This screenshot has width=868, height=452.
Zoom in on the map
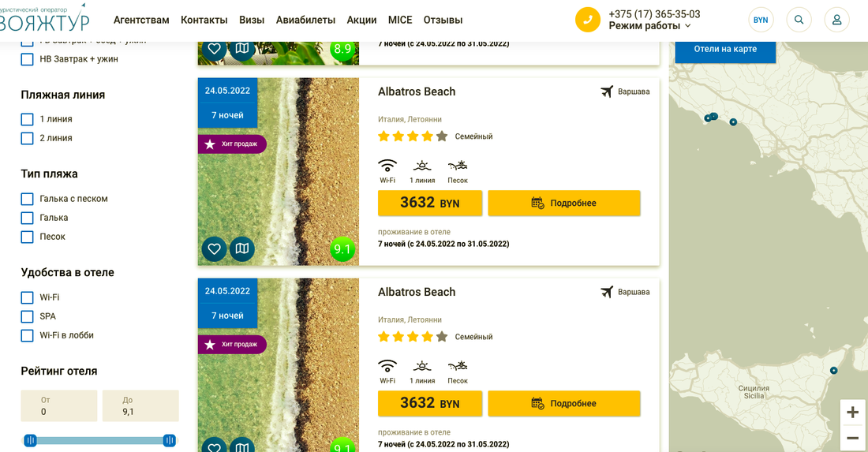point(852,413)
